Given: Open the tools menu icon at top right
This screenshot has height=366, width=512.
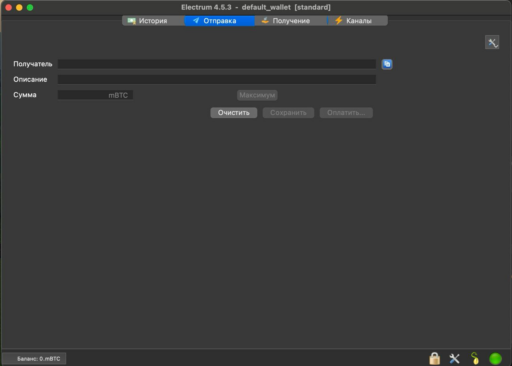Looking at the screenshot, I should point(492,42).
